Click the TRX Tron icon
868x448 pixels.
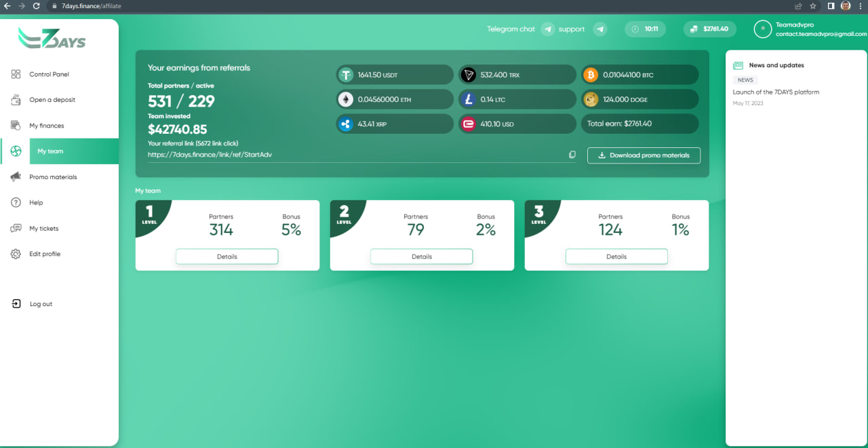(x=468, y=75)
